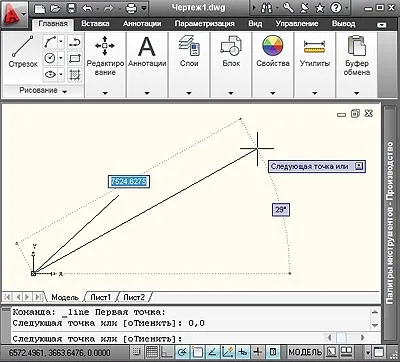Click the highlighted 7524.6275 length input field

[x=129, y=181]
